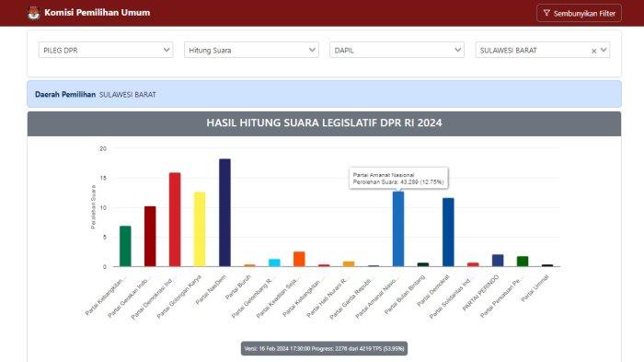Click the Partai PERINDO bar

point(498,261)
